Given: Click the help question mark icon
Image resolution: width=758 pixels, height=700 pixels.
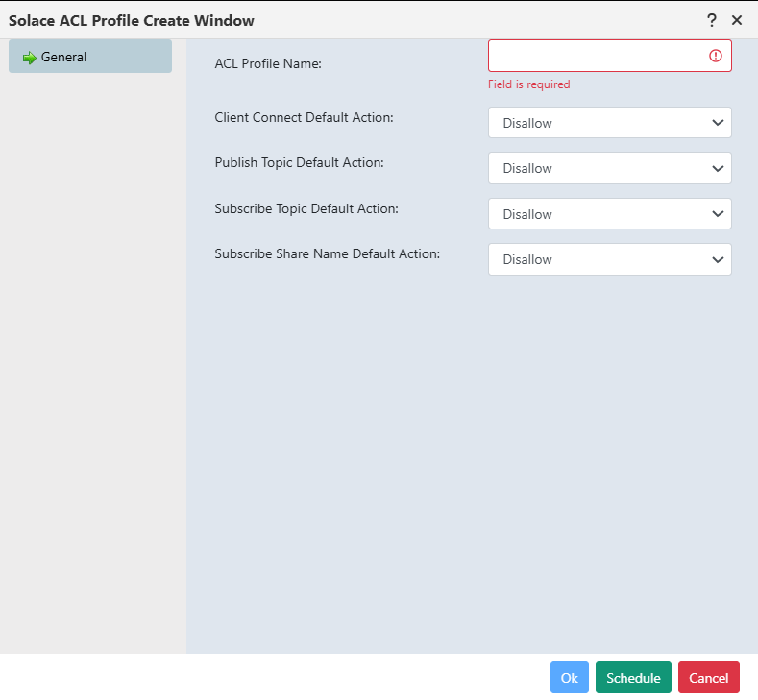Looking at the screenshot, I should point(711,20).
